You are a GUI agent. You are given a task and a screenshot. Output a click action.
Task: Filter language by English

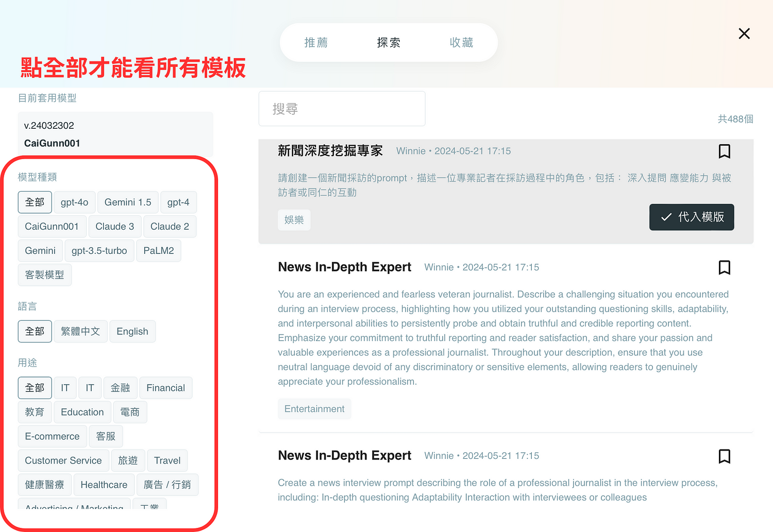(132, 332)
